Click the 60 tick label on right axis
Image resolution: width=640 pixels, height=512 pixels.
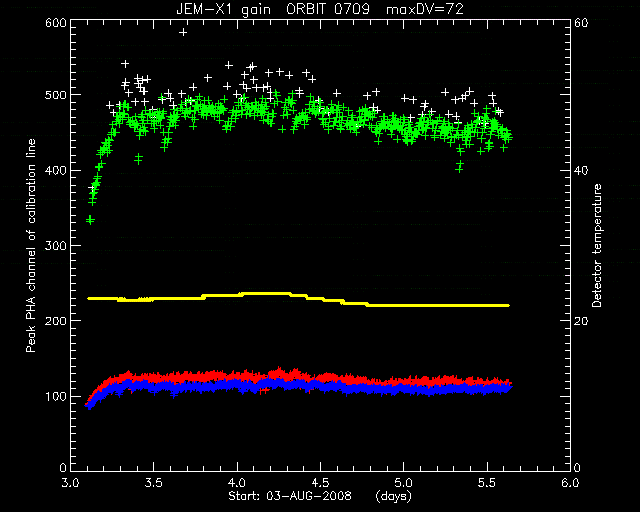[x=581, y=23]
